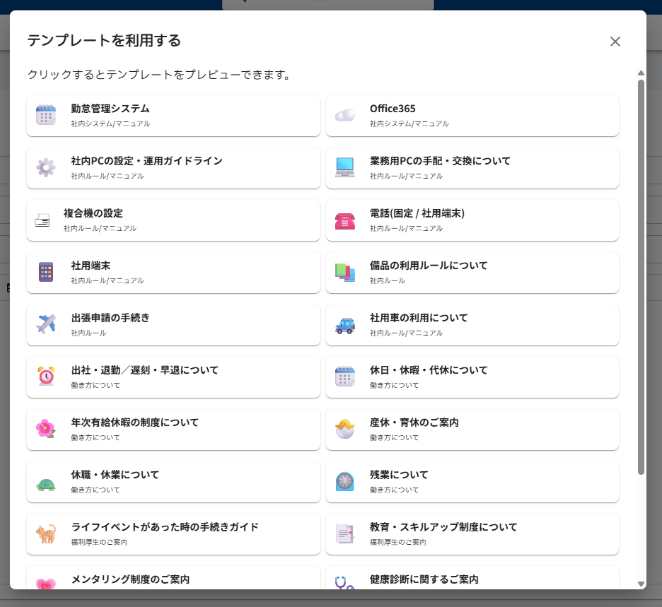The image size is (662, 607).
Task: Click the cat icon for ライフイベントがあった時の手続きガイド
Action: (x=46, y=533)
